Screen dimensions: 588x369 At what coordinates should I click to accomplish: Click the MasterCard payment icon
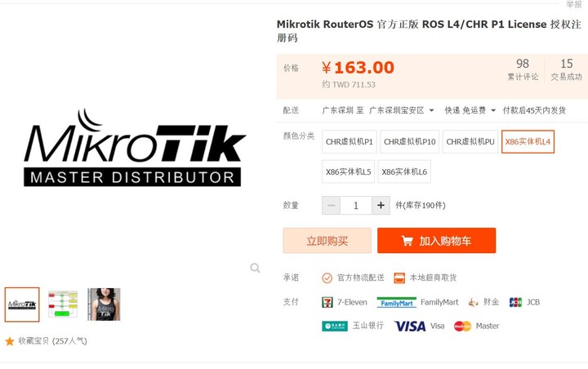(x=462, y=326)
